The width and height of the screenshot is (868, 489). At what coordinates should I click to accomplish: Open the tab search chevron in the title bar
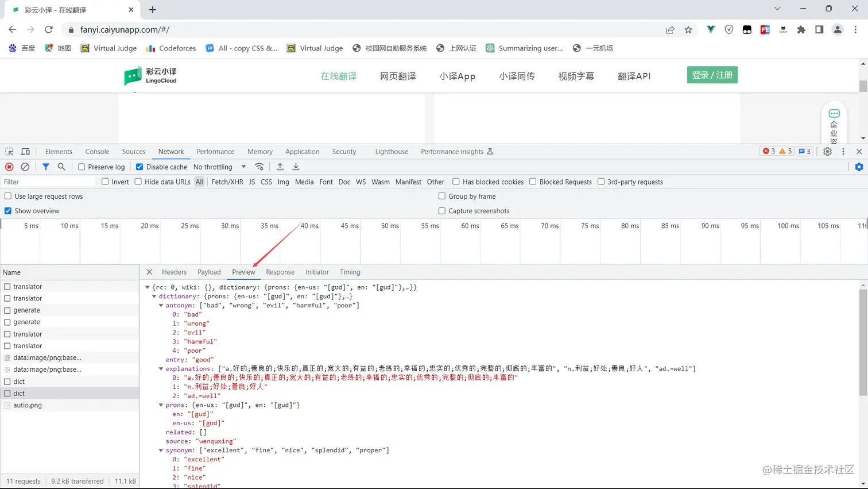point(777,9)
